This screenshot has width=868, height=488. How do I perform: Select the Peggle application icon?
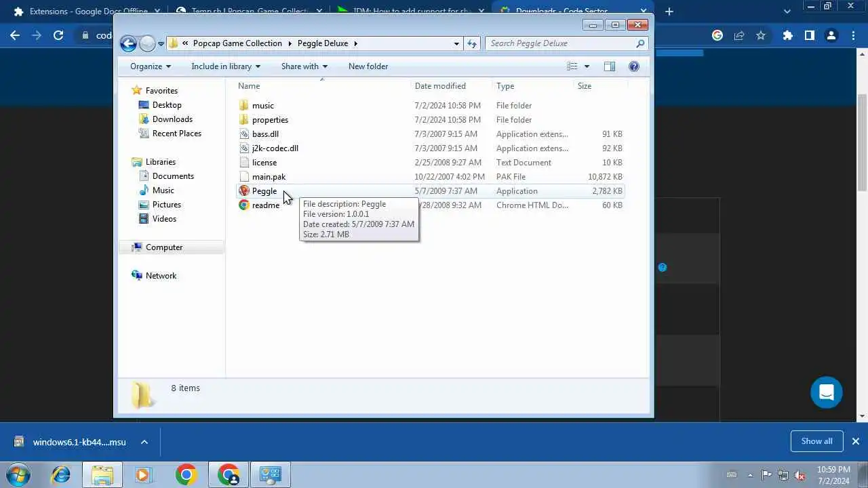(244, 191)
